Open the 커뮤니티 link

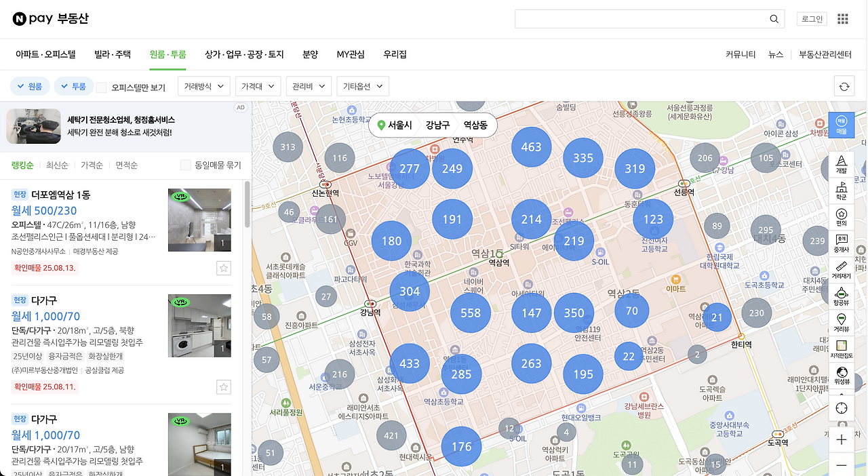[741, 54]
